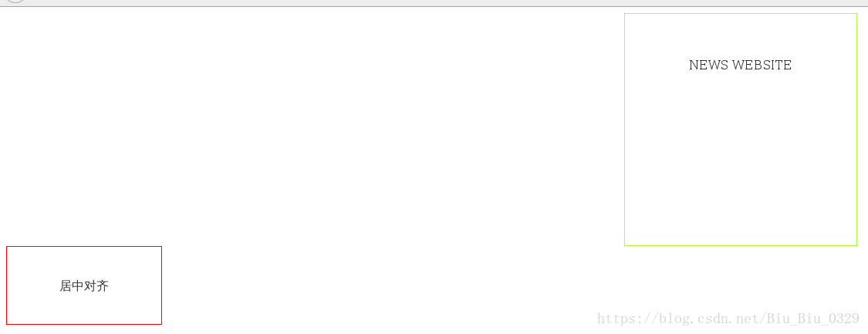Click the character 齐 in red box
The image size is (868, 334).
pyautogui.click(x=103, y=286)
